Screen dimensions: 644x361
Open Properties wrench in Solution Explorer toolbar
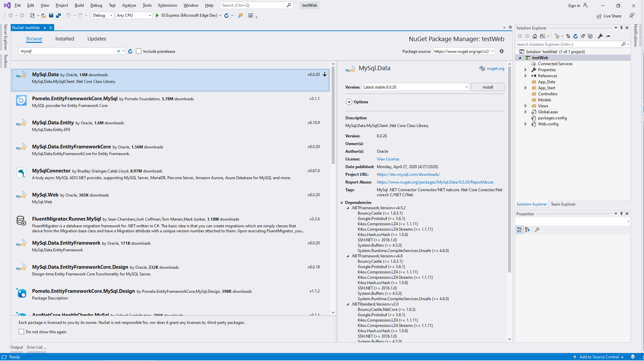[x=600, y=36]
